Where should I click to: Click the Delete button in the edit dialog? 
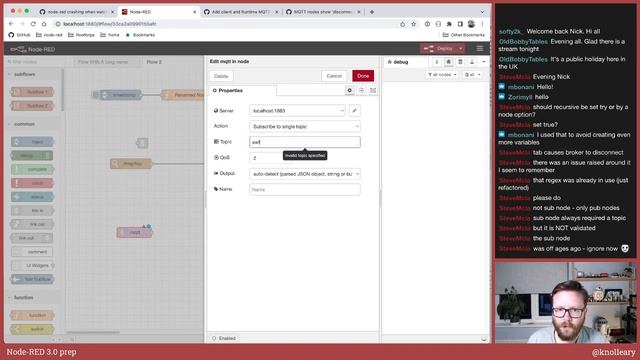(221, 76)
